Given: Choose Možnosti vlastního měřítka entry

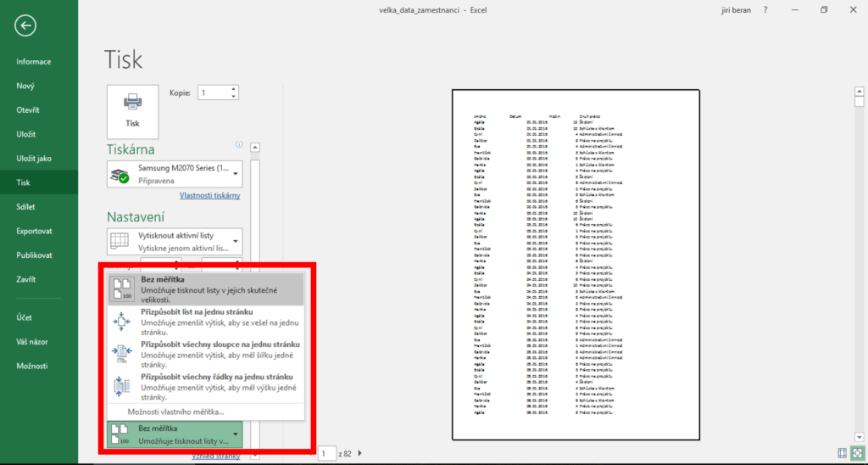Looking at the screenshot, I should click(175, 412).
